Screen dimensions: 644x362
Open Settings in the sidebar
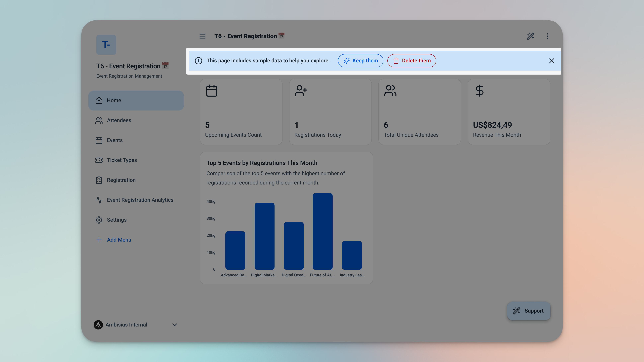pyautogui.click(x=136, y=220)
